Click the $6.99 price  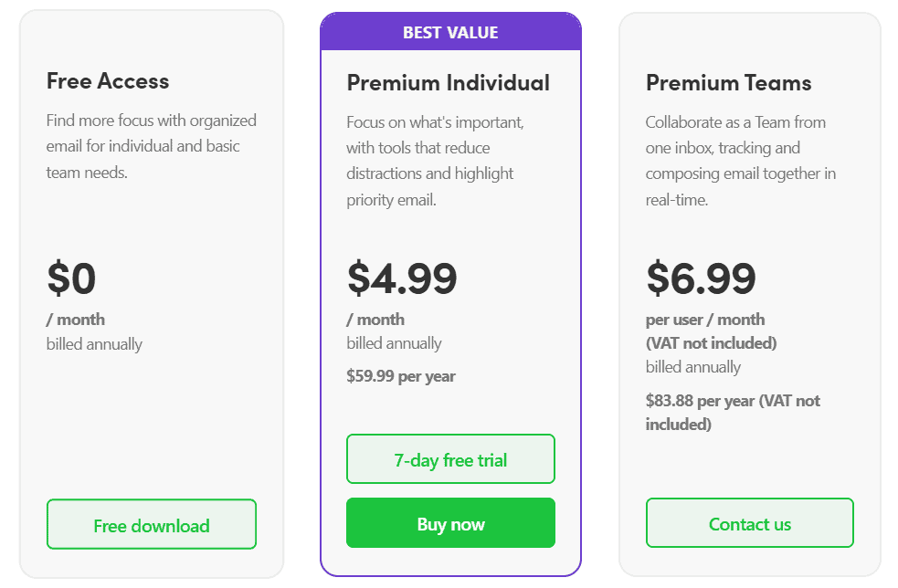701,278
